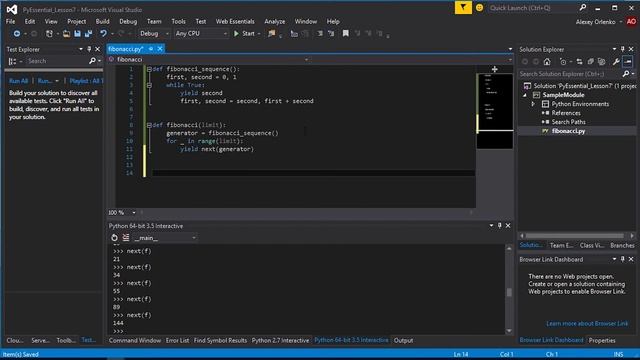This screenshot has height=360, width=640.
Task: Toggle auto-hide pin on Solution Explorer
Action: pyautogui.click(x=622, y=49)
